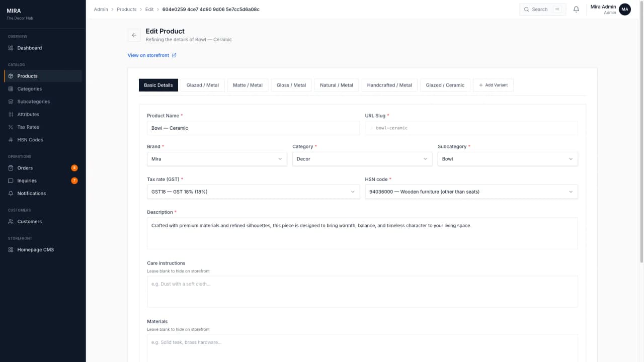
Task: Open the Brand dropdown showing Mira
Action: [217, 159]
